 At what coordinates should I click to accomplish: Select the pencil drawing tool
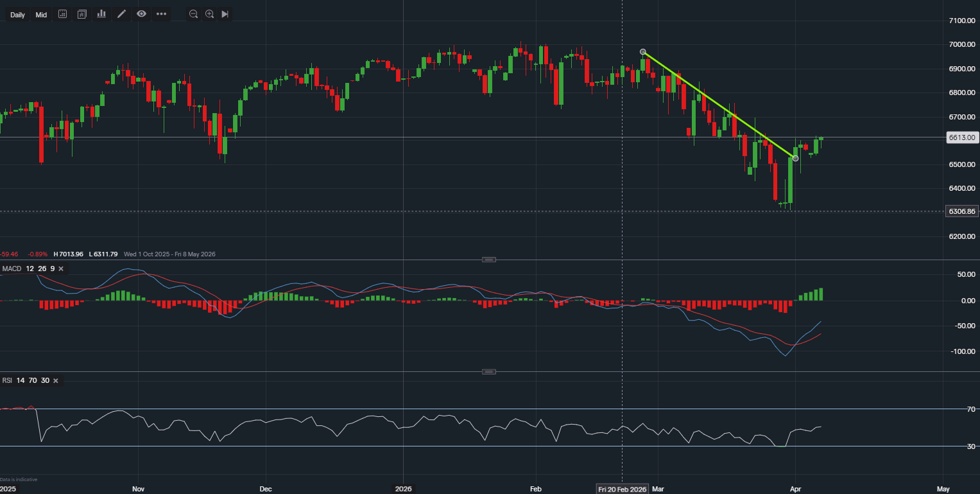click(121, 14)
